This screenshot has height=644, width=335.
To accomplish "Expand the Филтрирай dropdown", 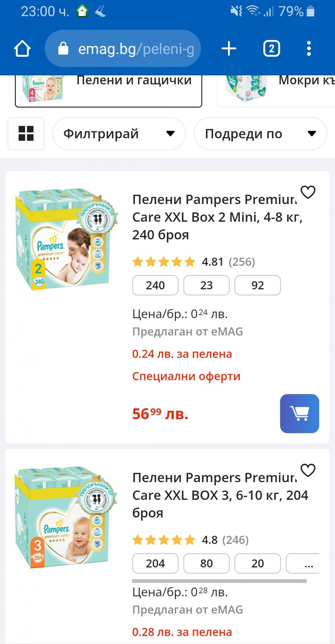I will click(x=119, y=133).
